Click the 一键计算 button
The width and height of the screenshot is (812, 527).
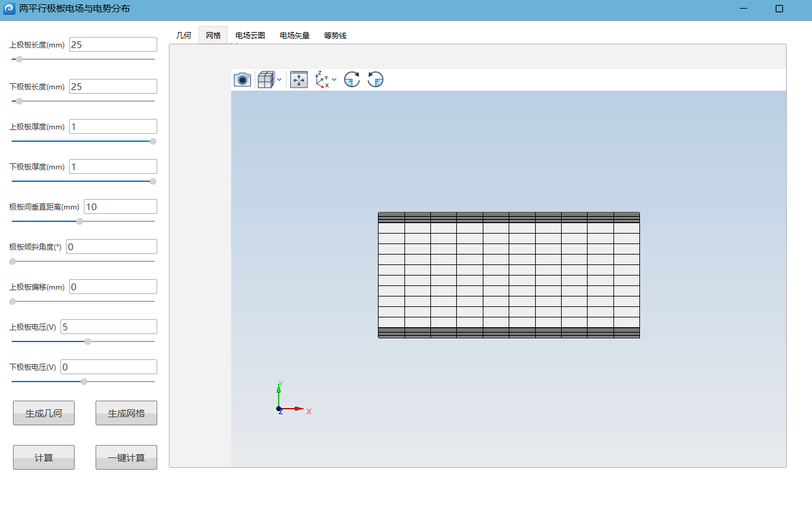pos(126,457)
